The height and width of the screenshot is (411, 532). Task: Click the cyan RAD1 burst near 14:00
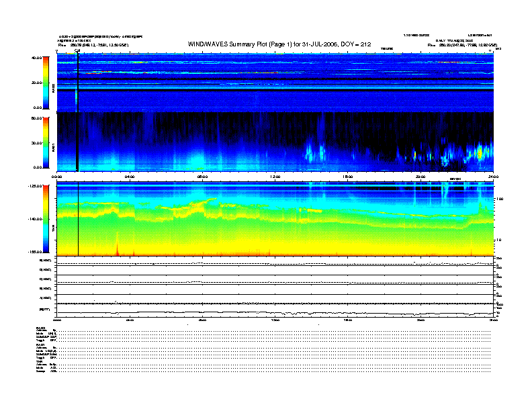309,153
